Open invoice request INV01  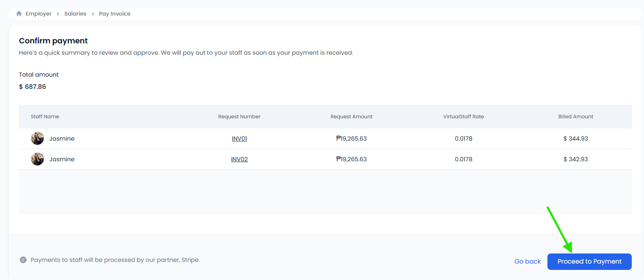[239, 139]
